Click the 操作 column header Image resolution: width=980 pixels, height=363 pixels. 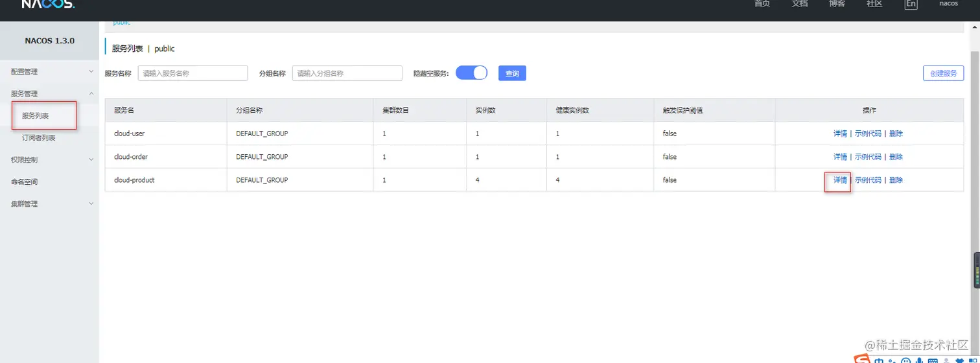click(869, 110)
